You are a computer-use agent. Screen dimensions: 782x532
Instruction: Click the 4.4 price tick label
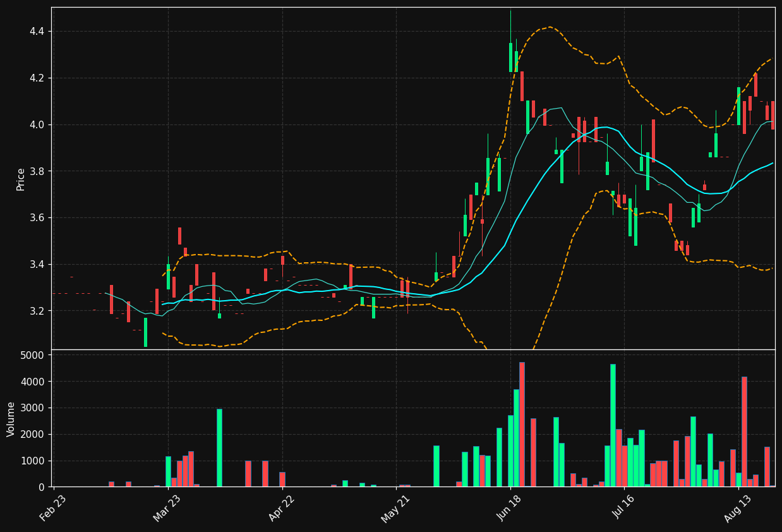coord(37,32)
